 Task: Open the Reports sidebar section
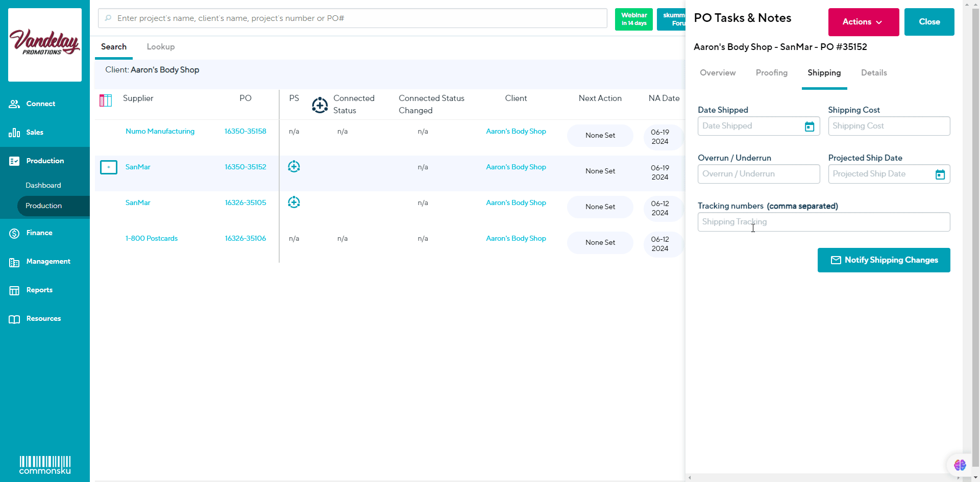click(39, 290)
